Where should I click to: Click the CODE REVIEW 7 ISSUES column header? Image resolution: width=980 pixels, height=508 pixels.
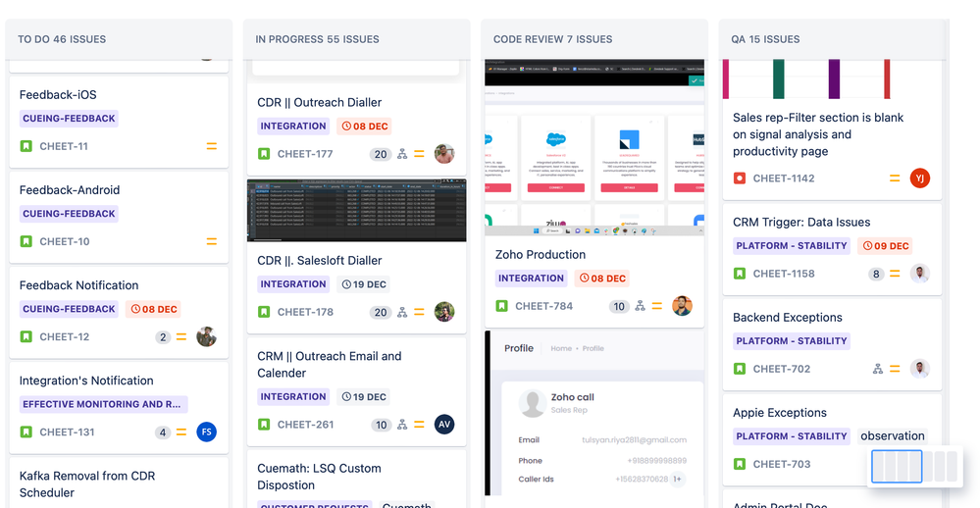point(552,39)
